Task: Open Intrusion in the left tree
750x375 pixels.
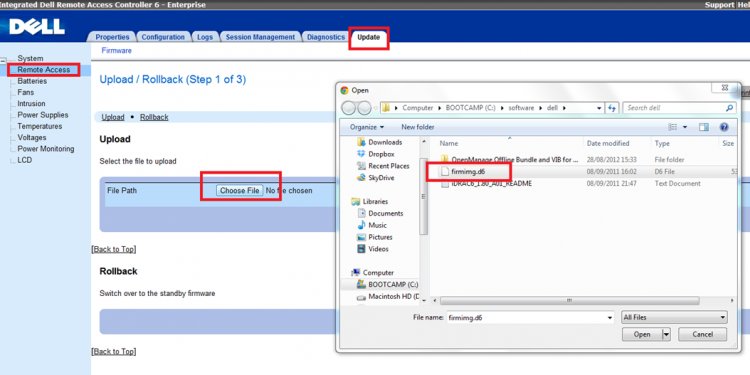Action: point(31,103)
